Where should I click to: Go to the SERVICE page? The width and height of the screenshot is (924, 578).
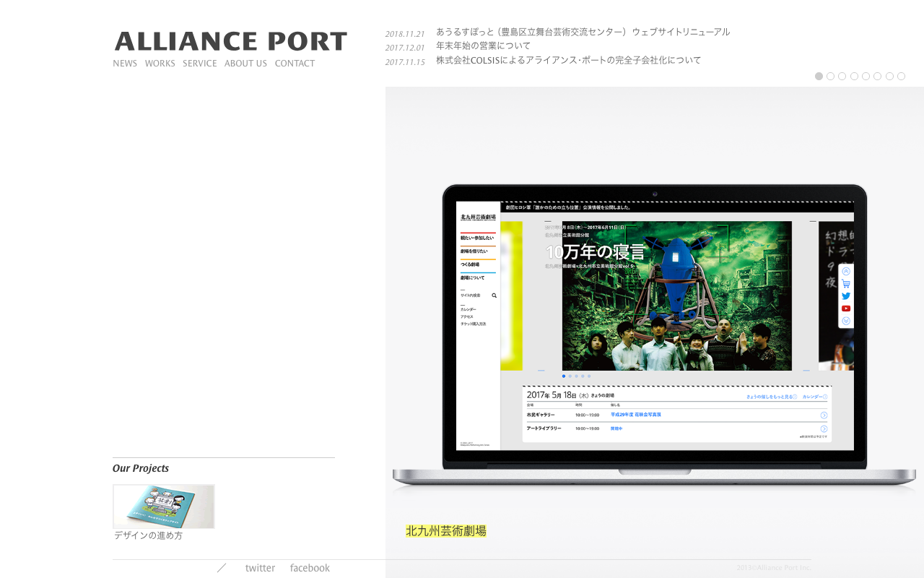200,64
